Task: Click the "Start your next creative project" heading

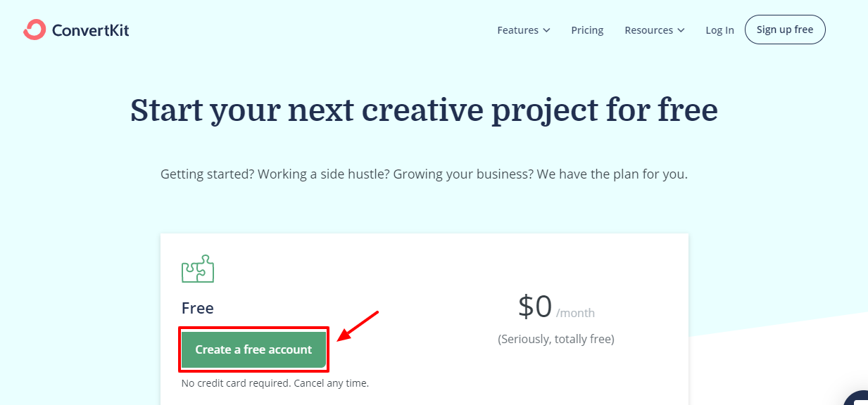Action: click(x=424, y=110)
